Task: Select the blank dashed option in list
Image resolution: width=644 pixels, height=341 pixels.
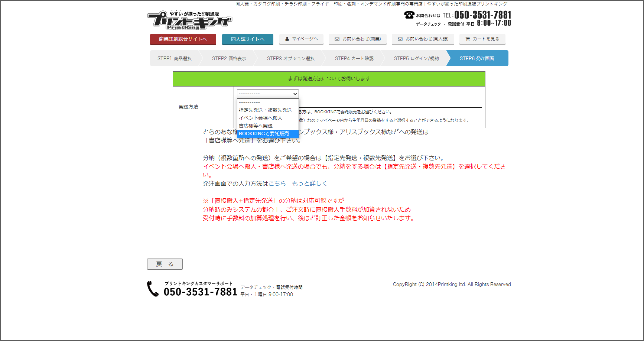Action: click(249, 103)
